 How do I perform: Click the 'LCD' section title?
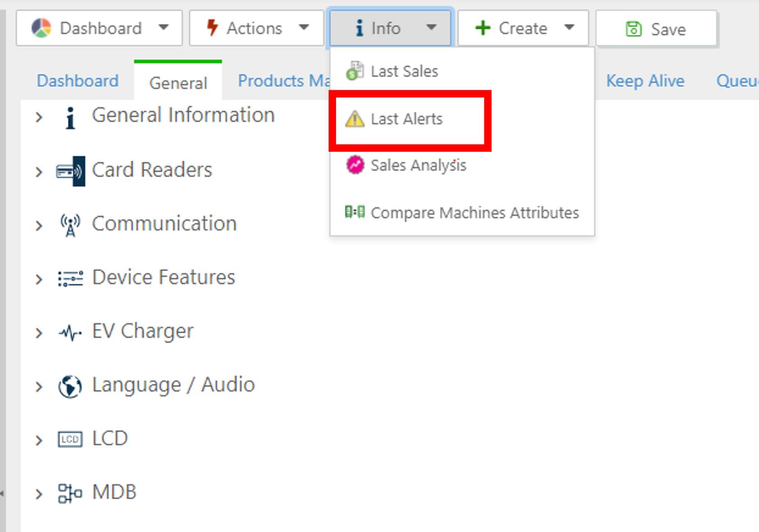click(x=110, y=438)
